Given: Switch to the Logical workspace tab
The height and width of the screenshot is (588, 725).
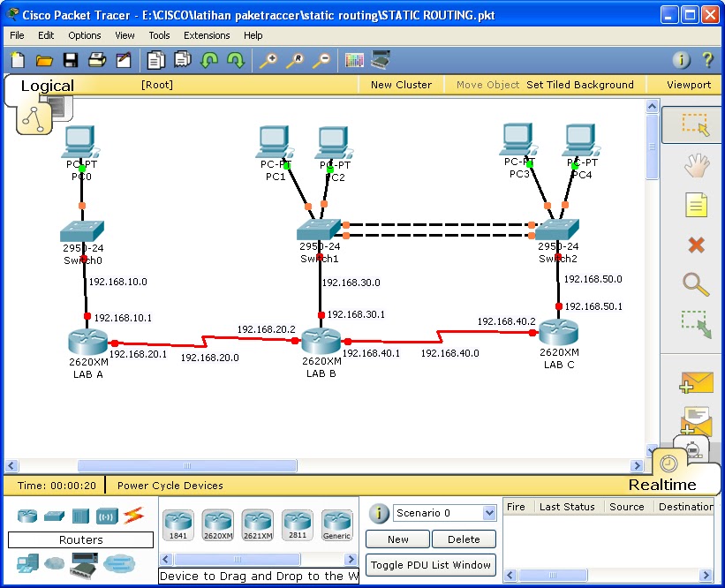Looking at the screenshot, I should pos(47,86).
